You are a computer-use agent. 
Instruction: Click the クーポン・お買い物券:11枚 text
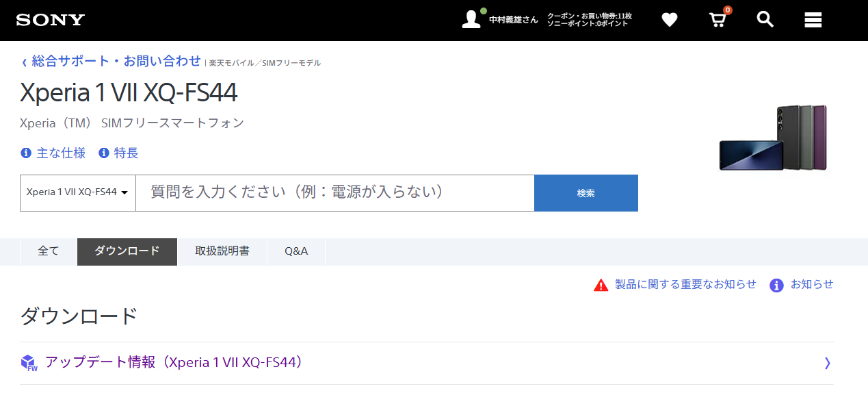[x=590, y=16]
